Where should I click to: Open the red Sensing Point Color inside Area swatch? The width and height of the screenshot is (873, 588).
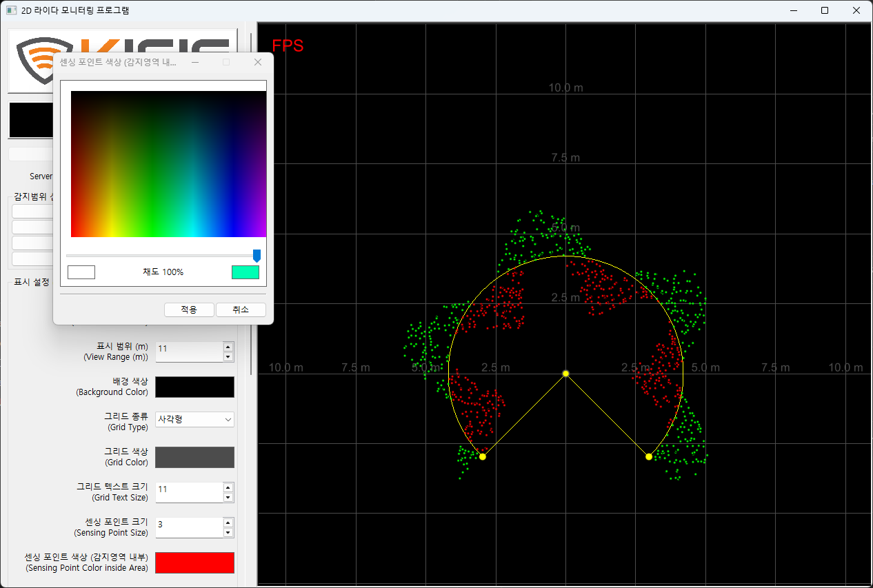194,562
